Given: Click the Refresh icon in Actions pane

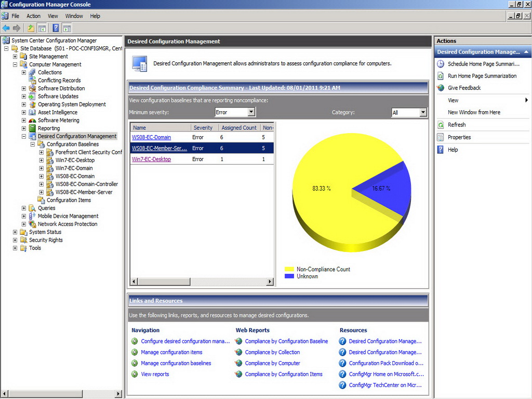Looking at the screenshot, I should tap(441, 125).
